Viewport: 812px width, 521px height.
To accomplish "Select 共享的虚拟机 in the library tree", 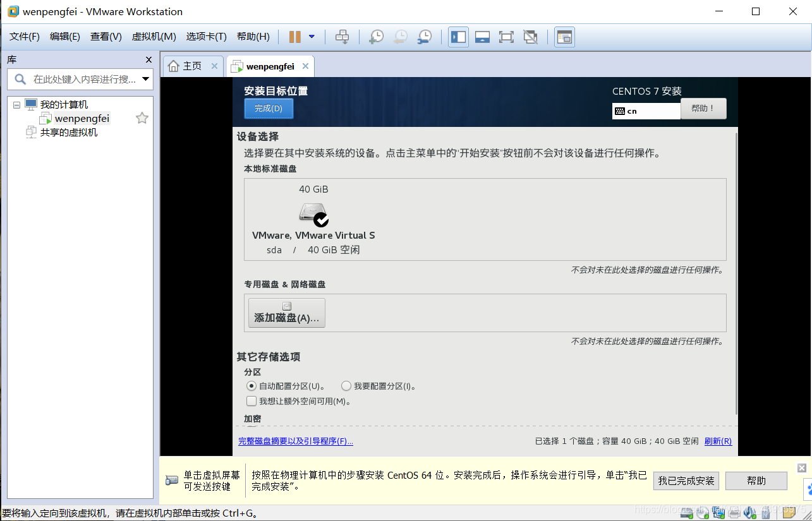I will click(68, 133).
